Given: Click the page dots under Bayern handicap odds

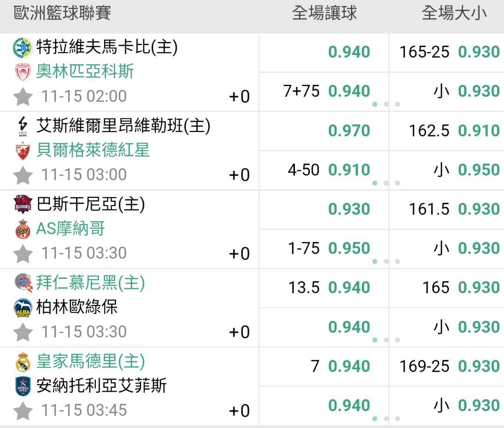Looking at the screenshot, I should (x=386, y=340).
